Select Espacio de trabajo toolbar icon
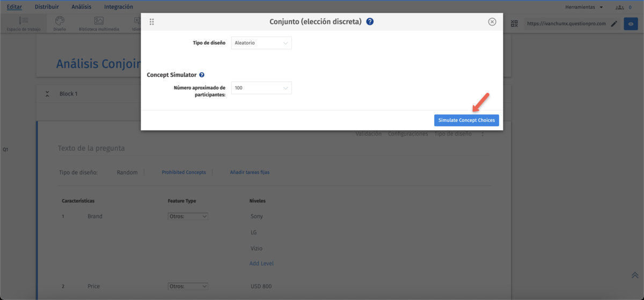Viewport: 644px width, 300px height. (24, 24)
